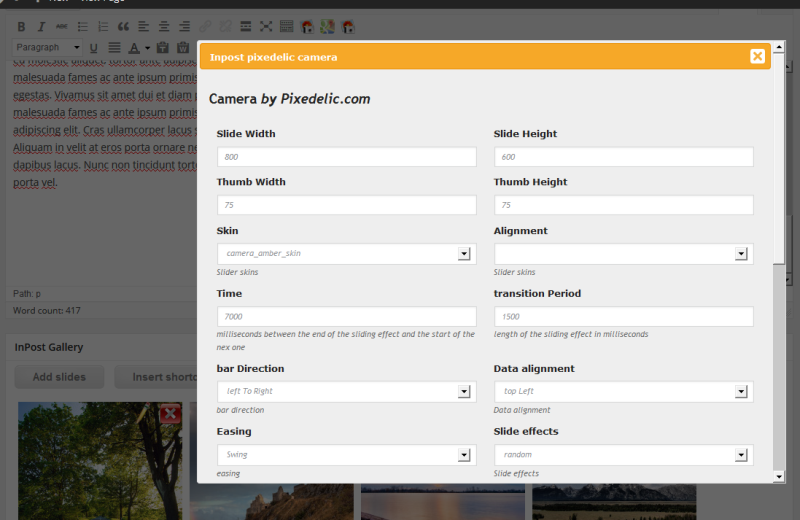
Task: Click the unlink broken-chain icon
Action: [225, 27]
